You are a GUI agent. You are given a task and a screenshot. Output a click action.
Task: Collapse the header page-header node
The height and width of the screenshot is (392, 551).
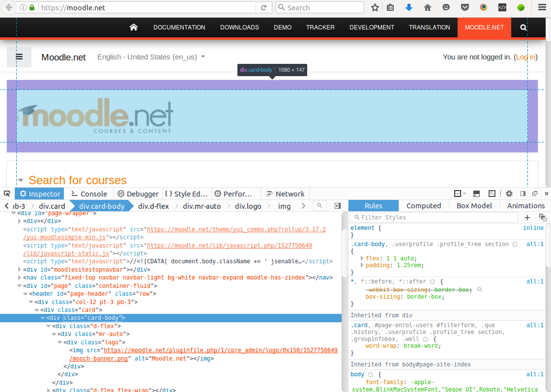[x=25, y=294]
